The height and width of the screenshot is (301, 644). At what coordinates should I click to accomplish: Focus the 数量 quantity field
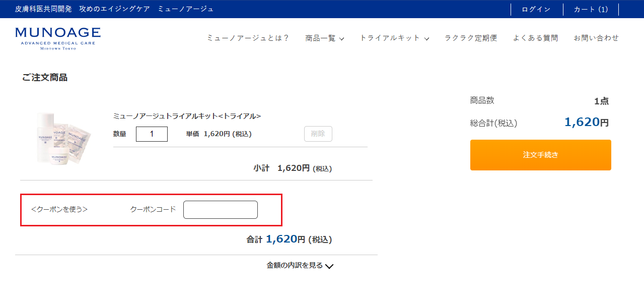tap(152, 134)
